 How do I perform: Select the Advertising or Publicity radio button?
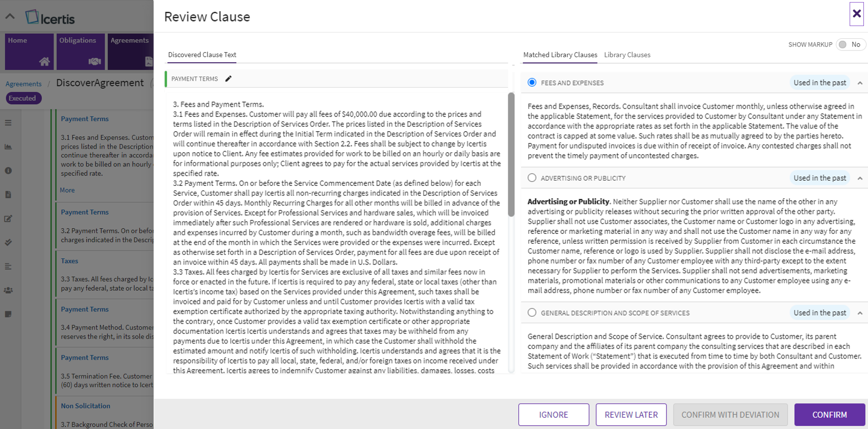pyautogui.click(x=532, y=178)
